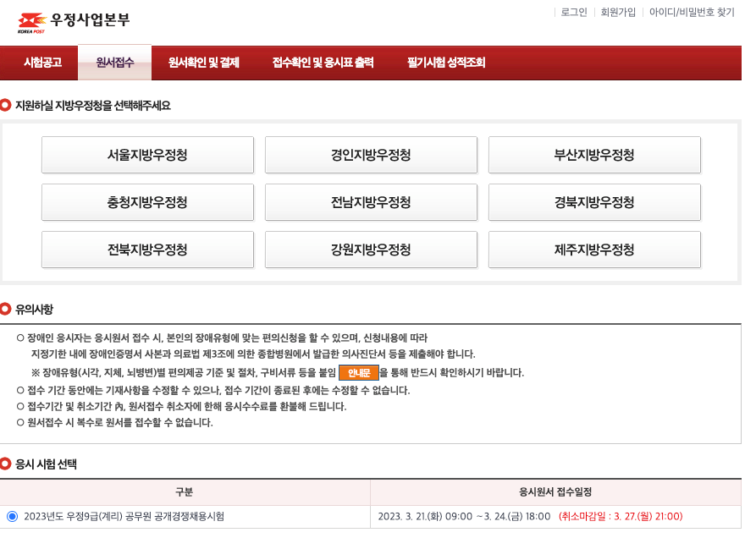Select the 2023년도 우정9급(계리) exam radio button

point(12,516)
